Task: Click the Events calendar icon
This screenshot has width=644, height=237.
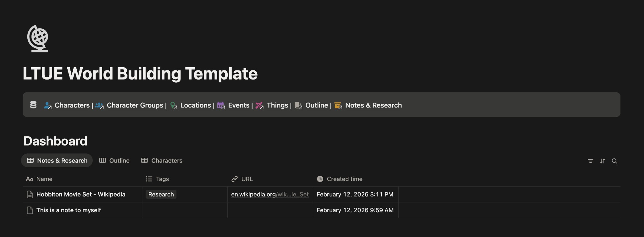Action: (x=221, y=106)
